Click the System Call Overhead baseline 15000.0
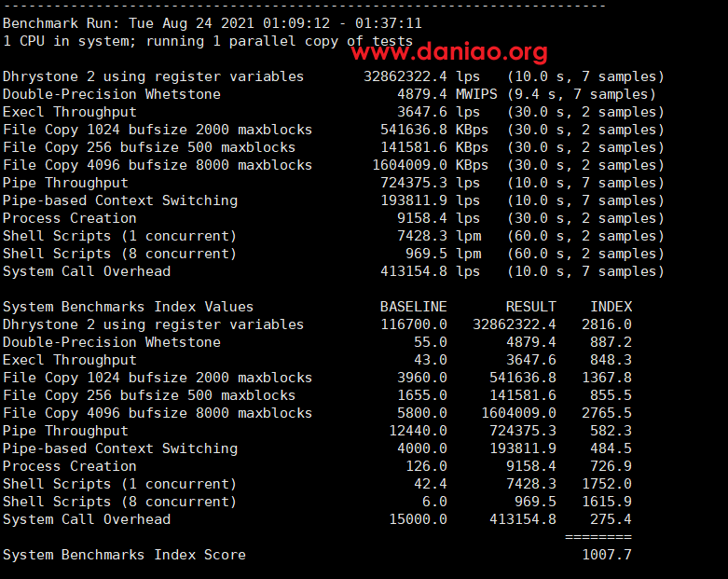 point(418,519)
